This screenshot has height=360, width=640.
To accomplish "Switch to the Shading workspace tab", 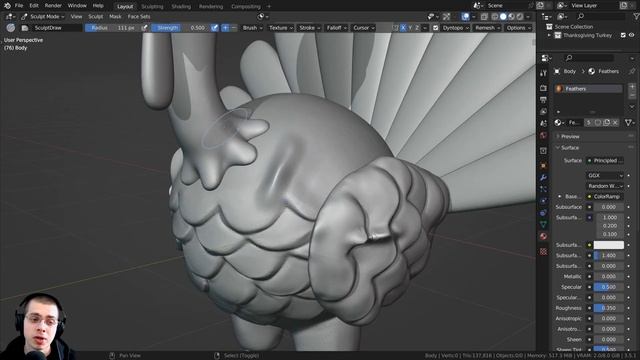I will pyautogui.click(x=181, y=7).
